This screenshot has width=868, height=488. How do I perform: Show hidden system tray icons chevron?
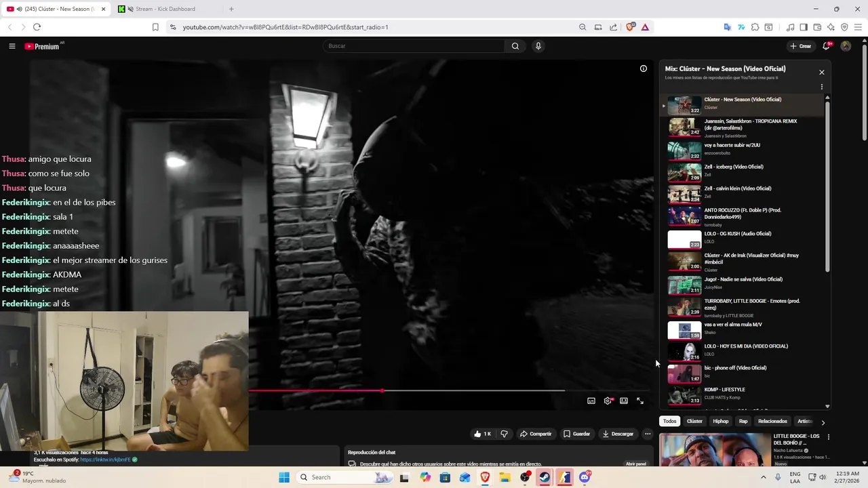[764, 477]
